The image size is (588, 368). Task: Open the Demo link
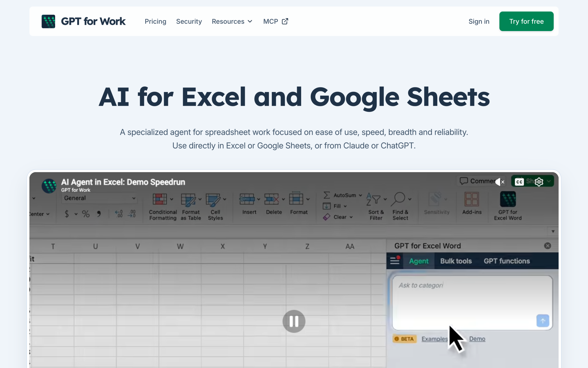477,339
